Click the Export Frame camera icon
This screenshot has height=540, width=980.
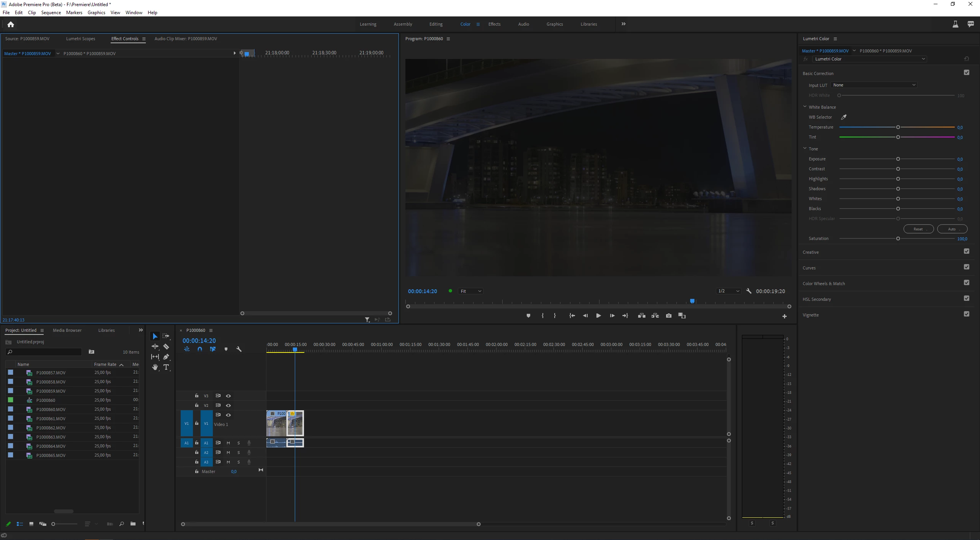(x=668, y=316)
